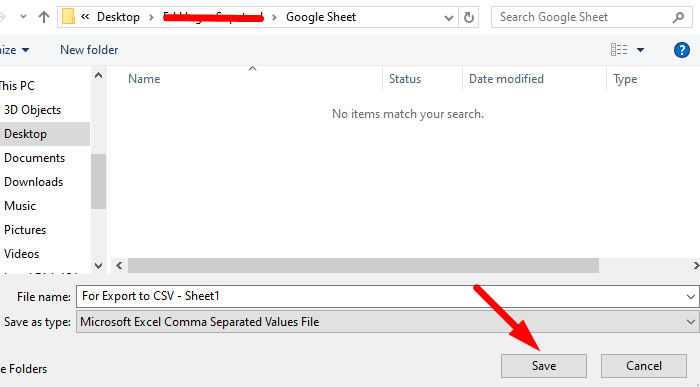
Task: Open 3D Objects in navigation pane
Action: 32,110
